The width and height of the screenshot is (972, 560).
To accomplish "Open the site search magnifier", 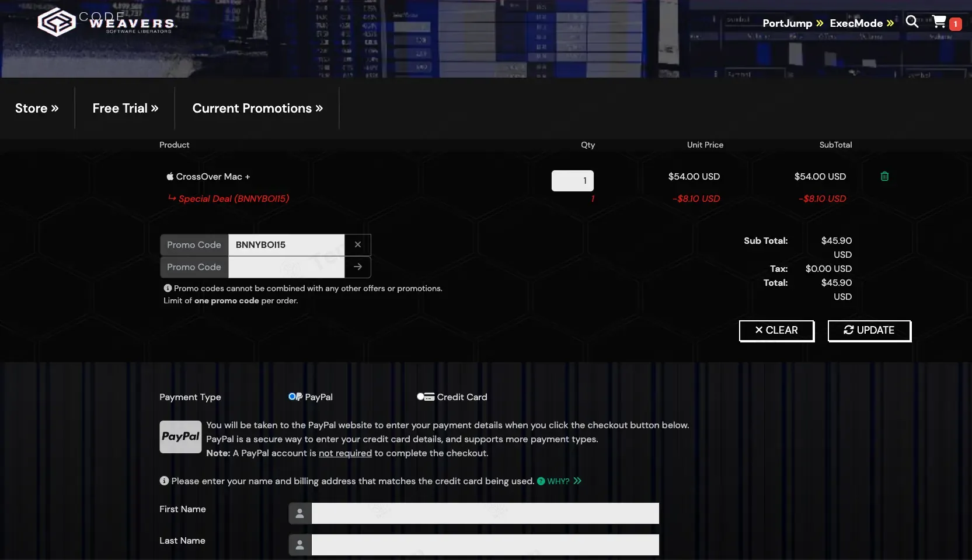I will (x=912, y=22).
